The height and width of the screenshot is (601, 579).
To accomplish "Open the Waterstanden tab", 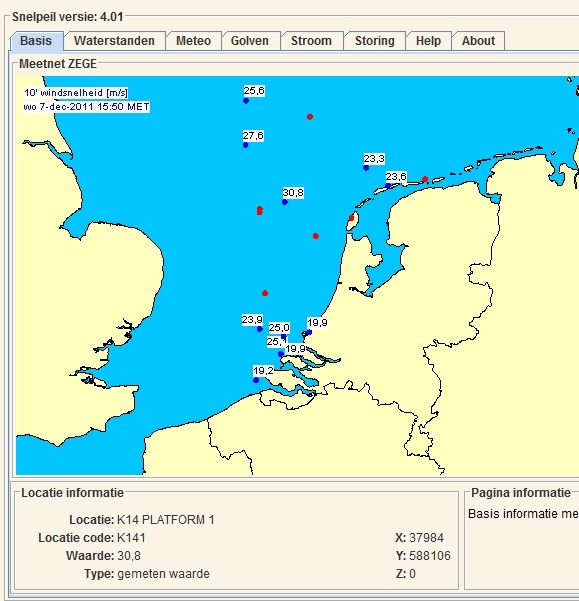I will (x=114, y=41).
